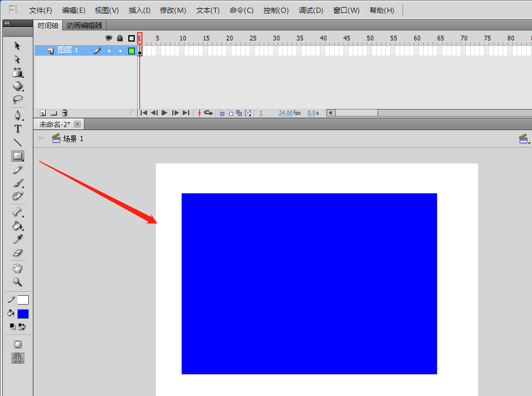Step forward one frame button
The height and width of the screenshot is (396, 532).
(x=175, y=113)
